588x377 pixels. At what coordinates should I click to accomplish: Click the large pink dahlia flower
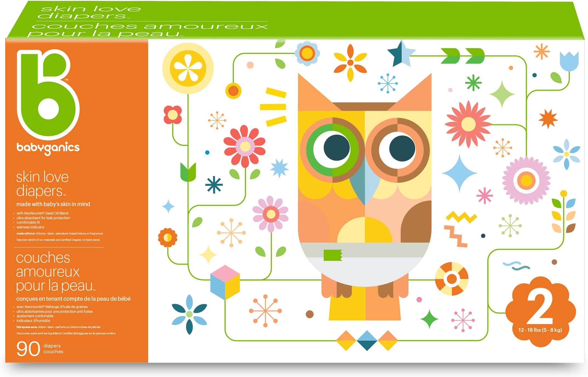pos(526,180)
